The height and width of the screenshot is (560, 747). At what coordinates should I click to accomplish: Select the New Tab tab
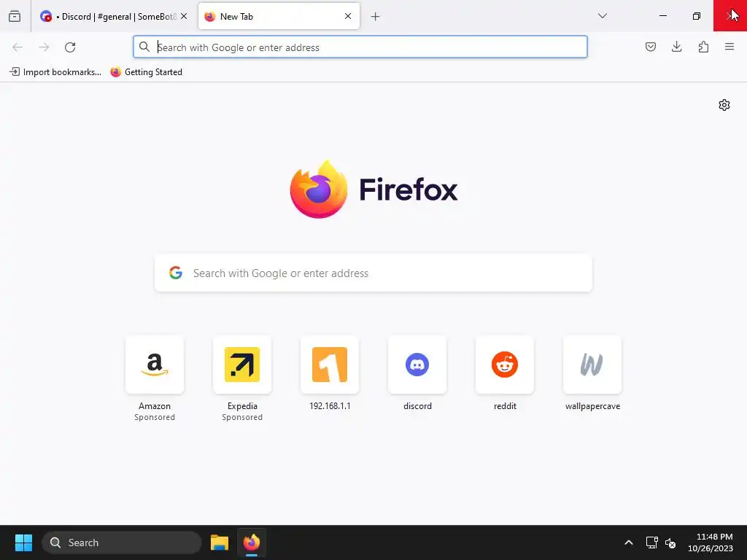(279, 17)
